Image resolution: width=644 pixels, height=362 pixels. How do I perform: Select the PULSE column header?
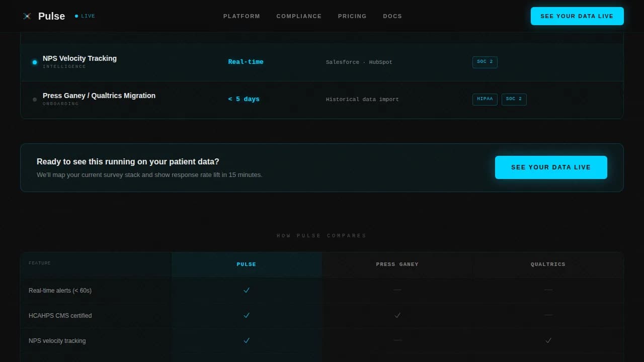[247, 264]
